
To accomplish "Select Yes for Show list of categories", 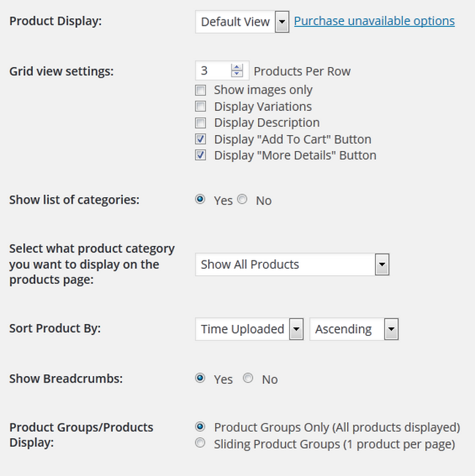I will (200, 199).
